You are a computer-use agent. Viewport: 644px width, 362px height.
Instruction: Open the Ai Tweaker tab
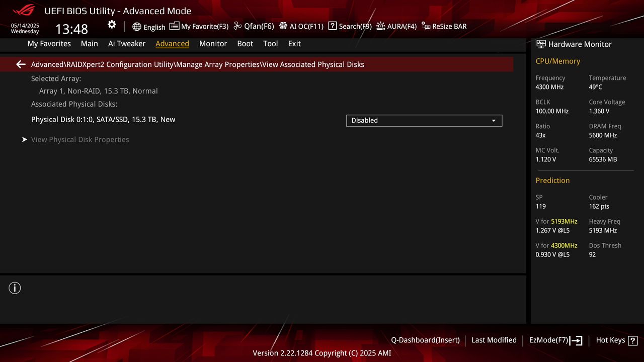[127, 44]
